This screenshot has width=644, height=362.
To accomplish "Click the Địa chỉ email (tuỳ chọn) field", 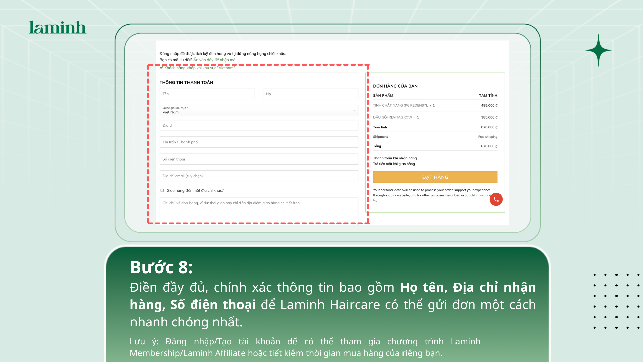I will [259, 176].
